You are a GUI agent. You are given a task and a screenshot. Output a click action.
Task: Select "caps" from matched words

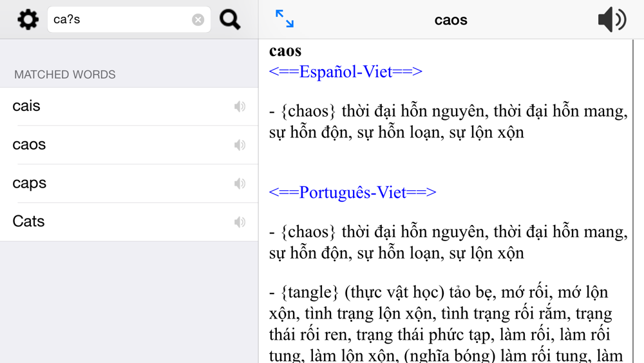(30, 184)
